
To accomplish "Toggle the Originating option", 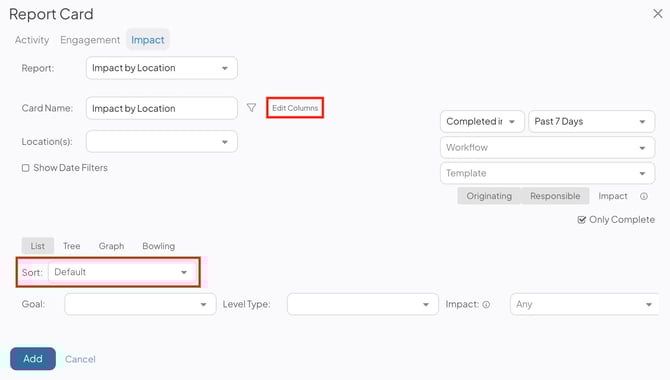I will click(x=489, y=196).
